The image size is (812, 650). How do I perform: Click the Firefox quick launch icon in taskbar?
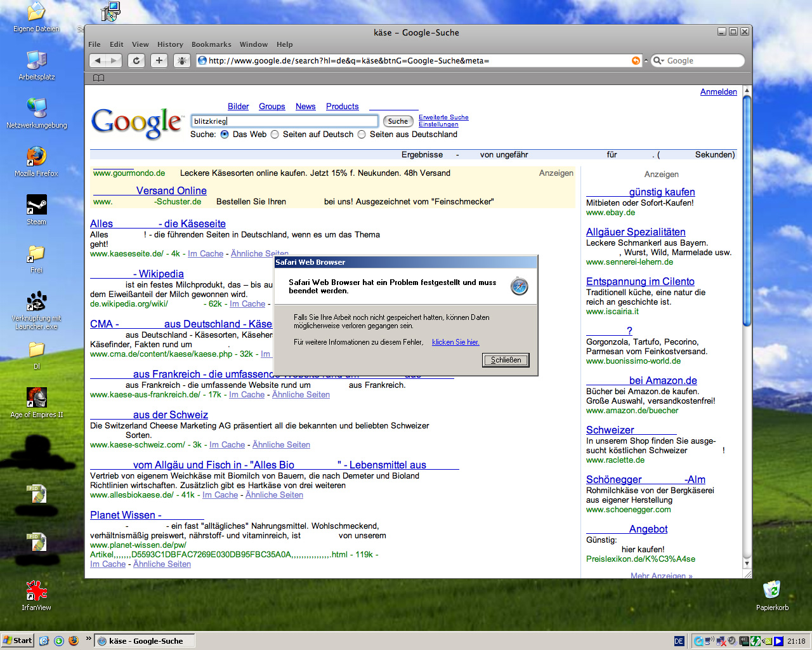[74, 641]
